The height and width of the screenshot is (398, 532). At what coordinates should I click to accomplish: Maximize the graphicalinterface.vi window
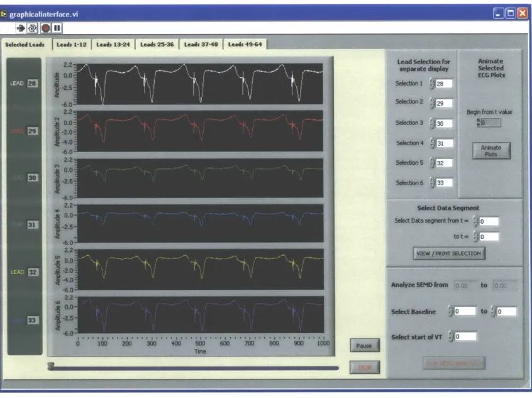coord(510,13)
